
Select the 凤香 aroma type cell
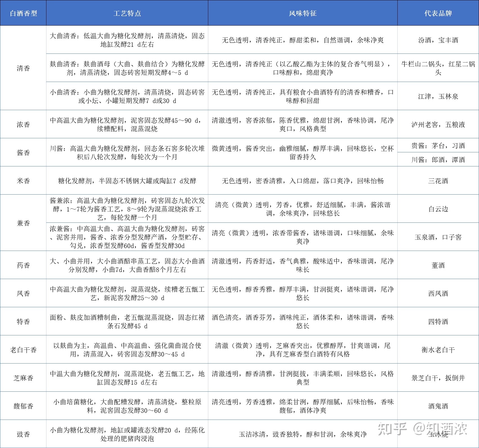(x=23, y=293)
